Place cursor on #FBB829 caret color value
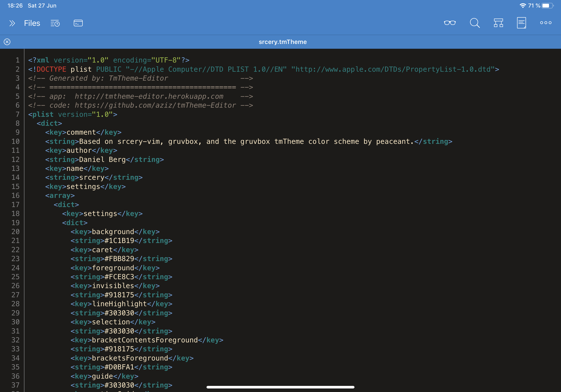The image size is (561, 392). 119,259
